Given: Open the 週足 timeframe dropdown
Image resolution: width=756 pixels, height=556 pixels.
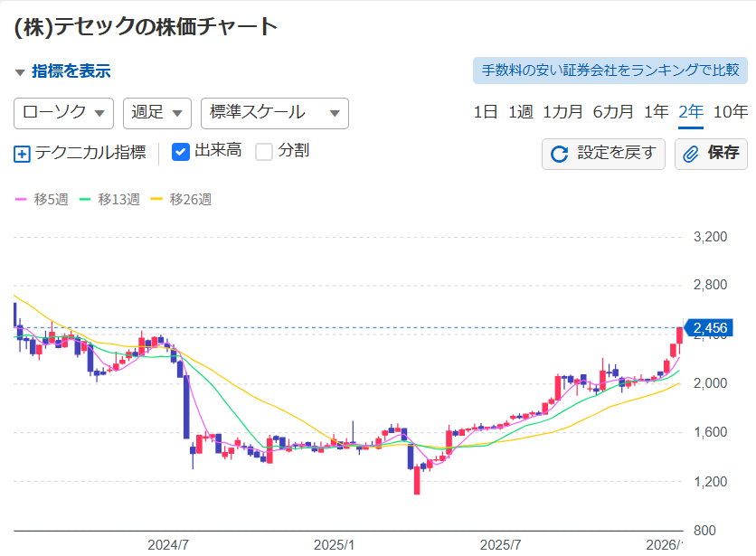Looking at the screenshot, I should pyautogui.click(x=155, y=113).
